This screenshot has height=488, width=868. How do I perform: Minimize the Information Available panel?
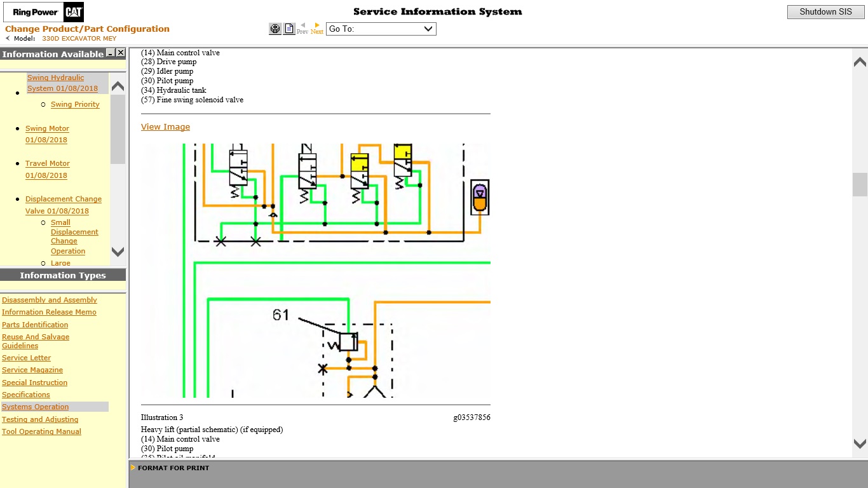110,53
